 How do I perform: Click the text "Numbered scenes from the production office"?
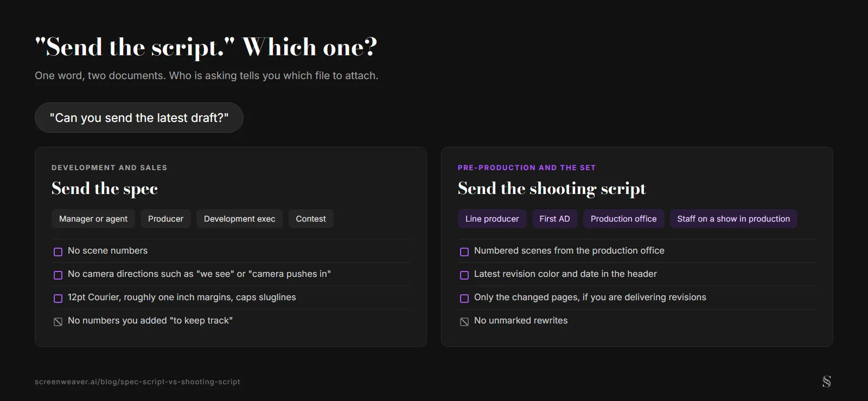pyautogui.click(x=569, y=250)
